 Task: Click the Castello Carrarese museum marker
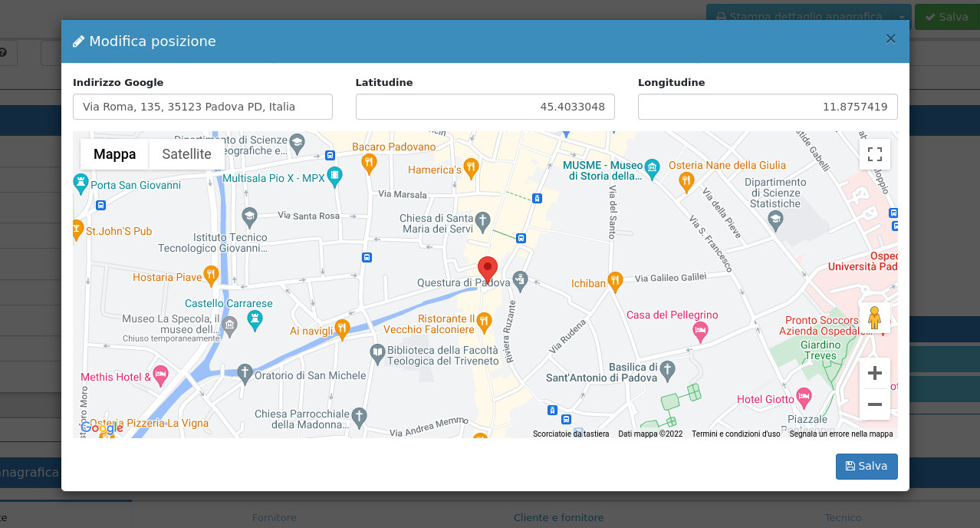click(x=256, y=318)
